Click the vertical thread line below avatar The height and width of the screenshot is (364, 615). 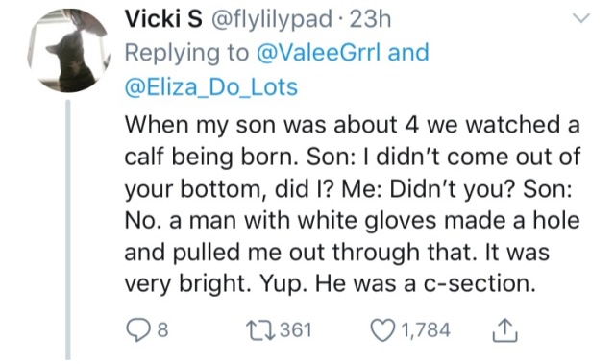pyautogui.click(x=68, y=230)
